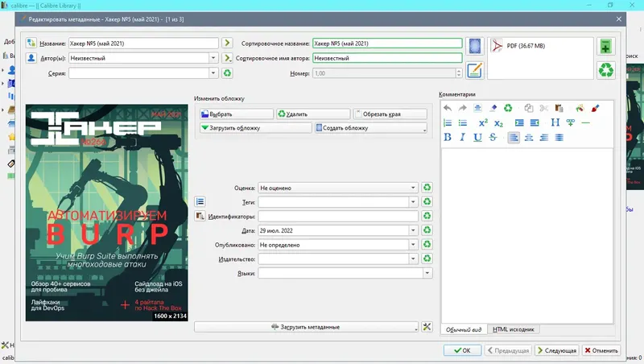Click the 'Обрезать края' button
The image size is (644, 364).
pyautogui.click(x=390, y=114)
